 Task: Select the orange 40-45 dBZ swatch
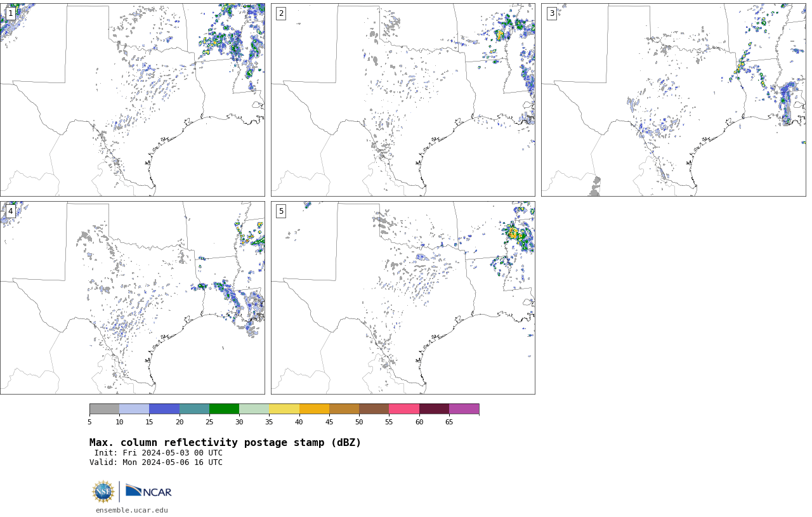pos(314,409)
